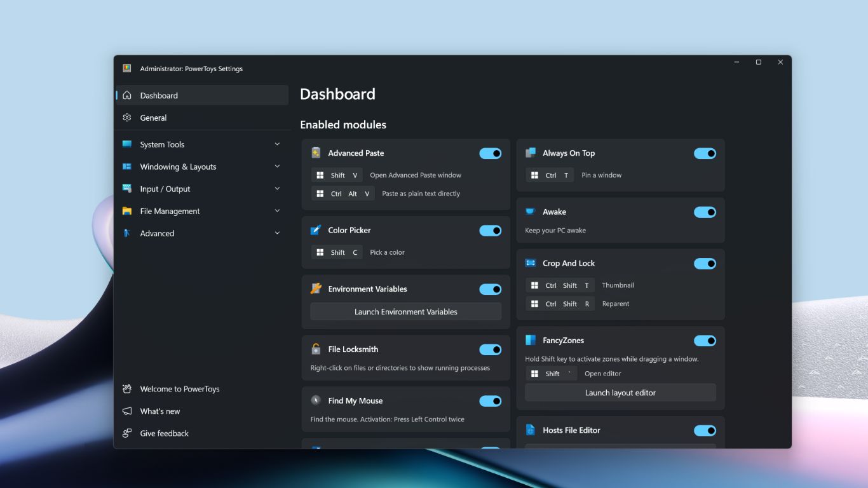
Task: Click the Always On Top icon
Action: pos(531,153)
